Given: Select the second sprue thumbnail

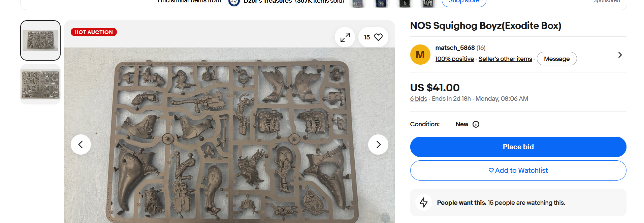Looking at the screenshot, I should pos(40,84).
